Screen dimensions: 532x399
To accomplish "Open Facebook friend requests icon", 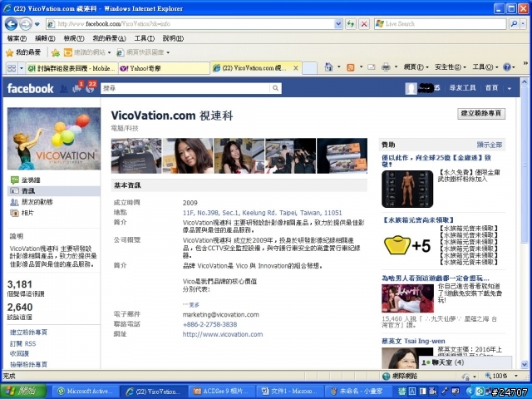I will coord(63,89).
